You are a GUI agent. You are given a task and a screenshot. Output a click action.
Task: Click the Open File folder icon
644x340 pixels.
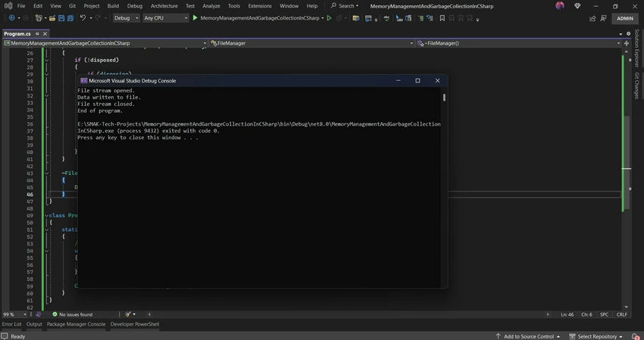tap(52, 18)
